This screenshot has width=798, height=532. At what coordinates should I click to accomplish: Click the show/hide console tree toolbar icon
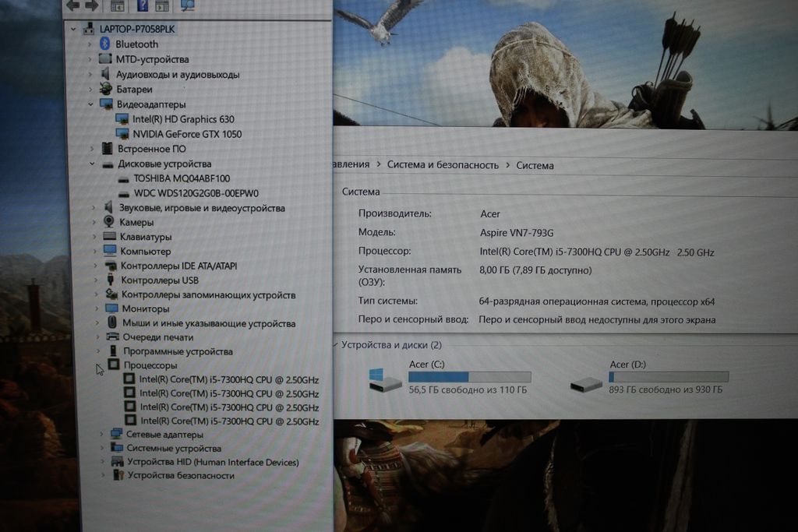pos(117,5)
